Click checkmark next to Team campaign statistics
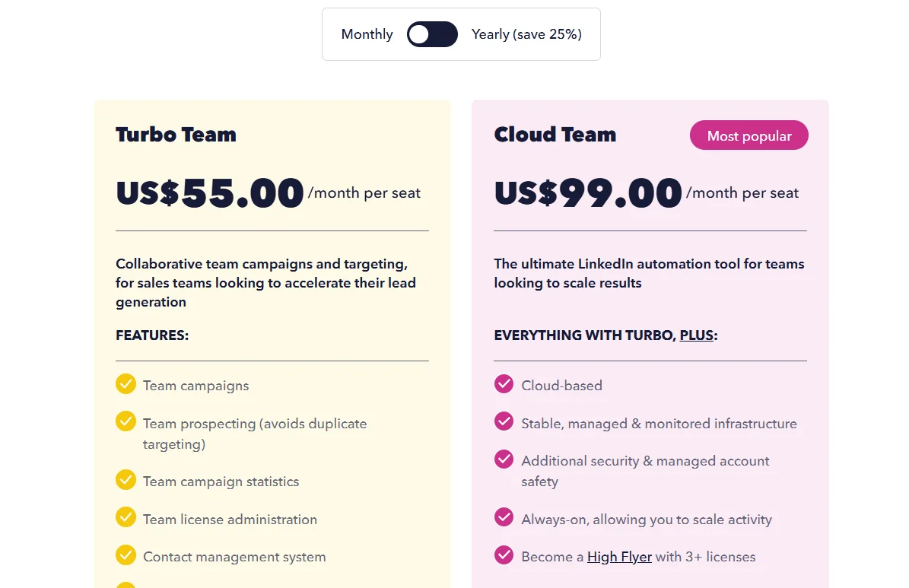 coord(126,480)
